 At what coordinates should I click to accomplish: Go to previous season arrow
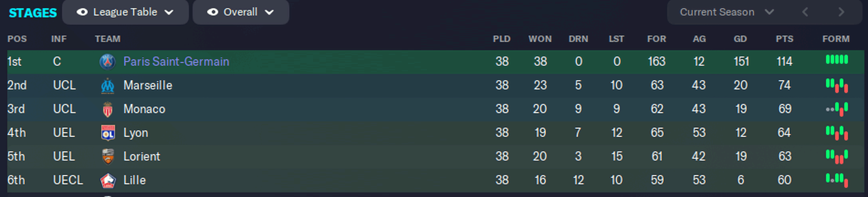805,12
